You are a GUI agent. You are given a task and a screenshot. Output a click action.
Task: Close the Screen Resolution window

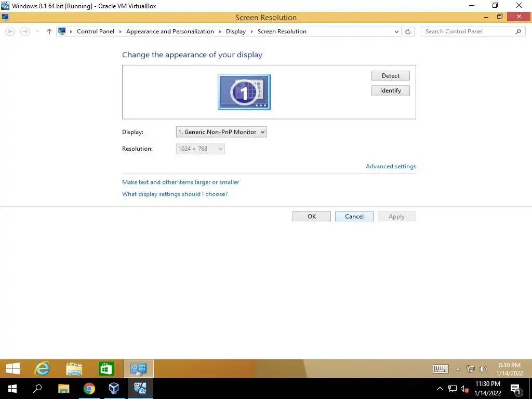click(x=519, y=17)
